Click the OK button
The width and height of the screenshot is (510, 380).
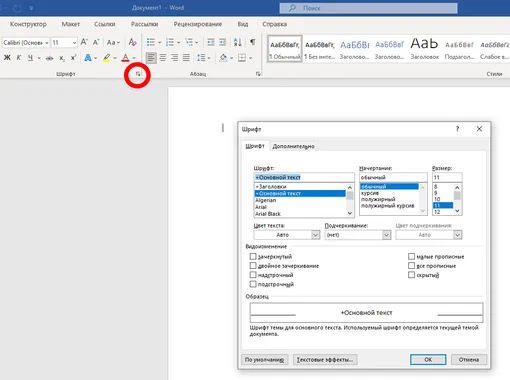(428, 359)
